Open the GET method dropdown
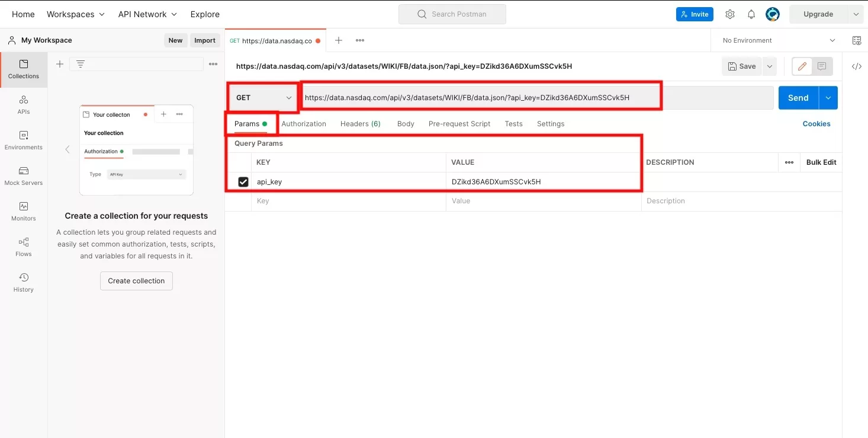This screenshot has height=438, width=868. pyautogui.click(x=264, y=98)
